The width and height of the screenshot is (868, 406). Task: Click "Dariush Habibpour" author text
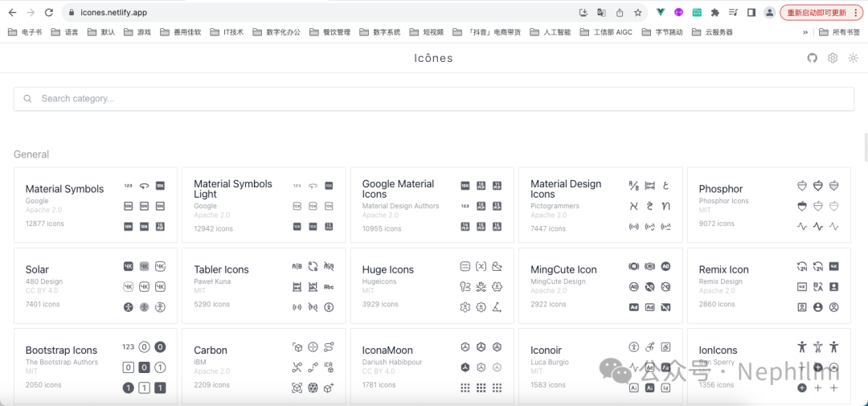tap(391, 363)
